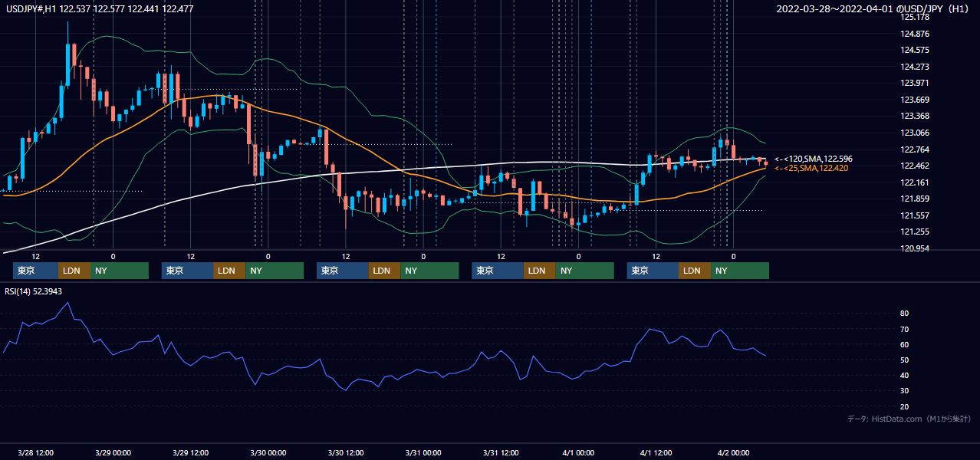Click the 123.669 price axis label
This screenshot has height=460, width=980.
point(914,100)
